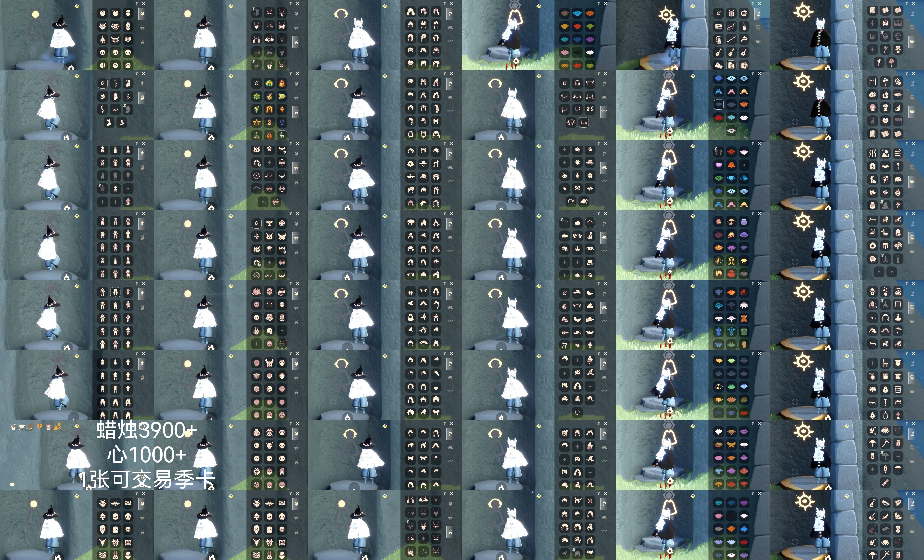This screenshot has height=560, width=924.
Task: Choose the highlighted teal deer spell
Action: (282, 135)
